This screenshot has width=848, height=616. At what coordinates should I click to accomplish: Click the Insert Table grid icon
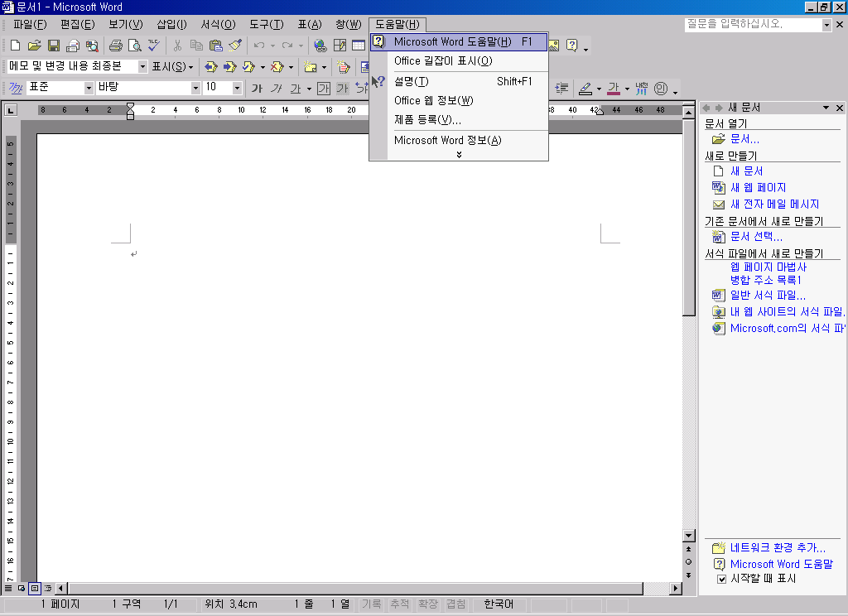359,46
